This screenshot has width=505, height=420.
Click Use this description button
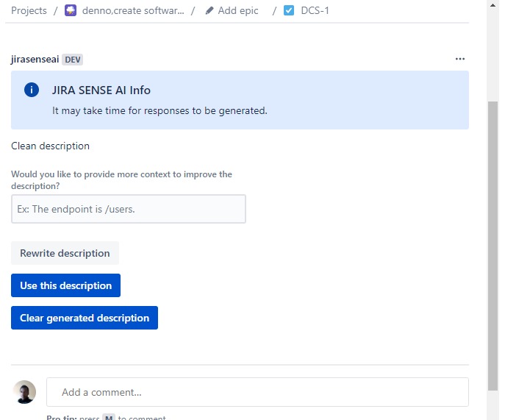(x=65, y=285)
